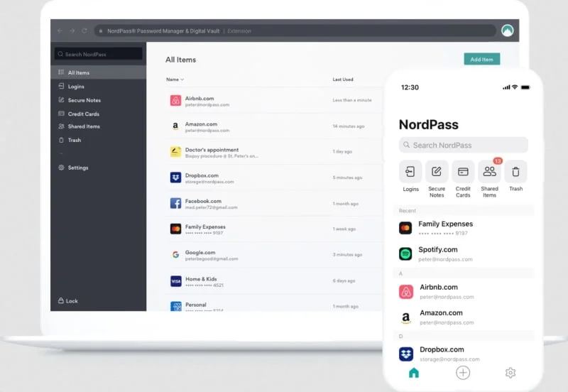Open the Doctor's appointment entry
Image resolution: width=568 pixels, height=392 pixels.
[x=275, y=152]
